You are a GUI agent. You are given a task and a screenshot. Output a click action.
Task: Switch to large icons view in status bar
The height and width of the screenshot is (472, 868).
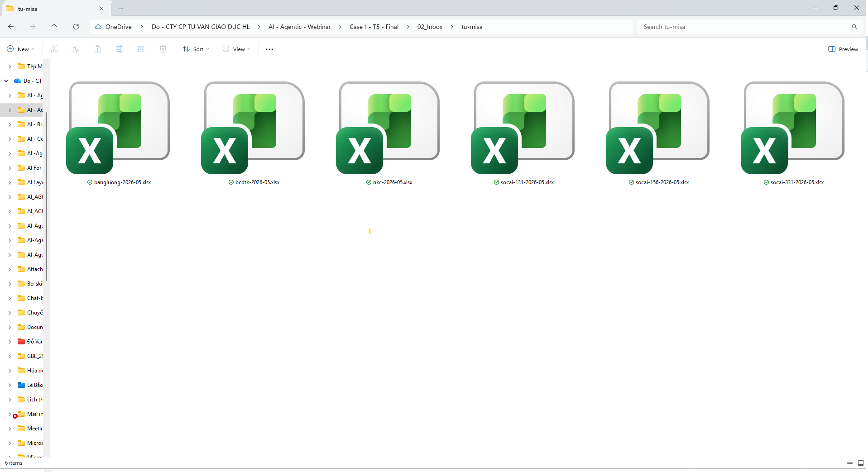[861, 463]
